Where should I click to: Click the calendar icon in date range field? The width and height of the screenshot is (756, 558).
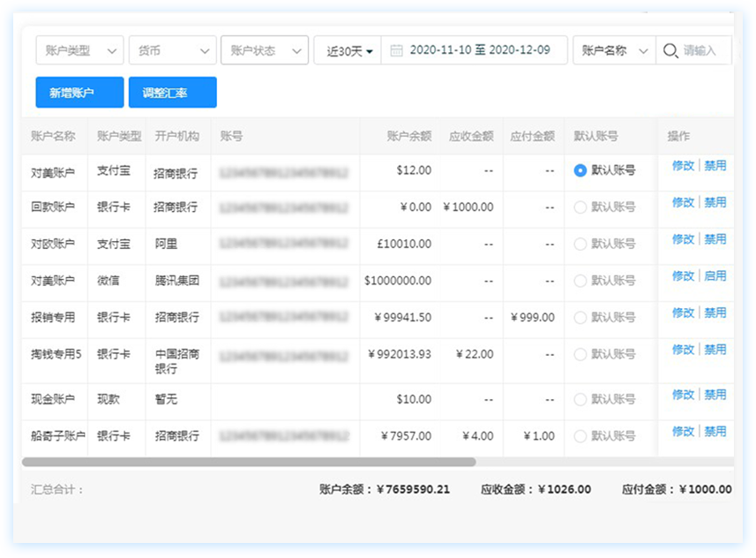point(397,50)
